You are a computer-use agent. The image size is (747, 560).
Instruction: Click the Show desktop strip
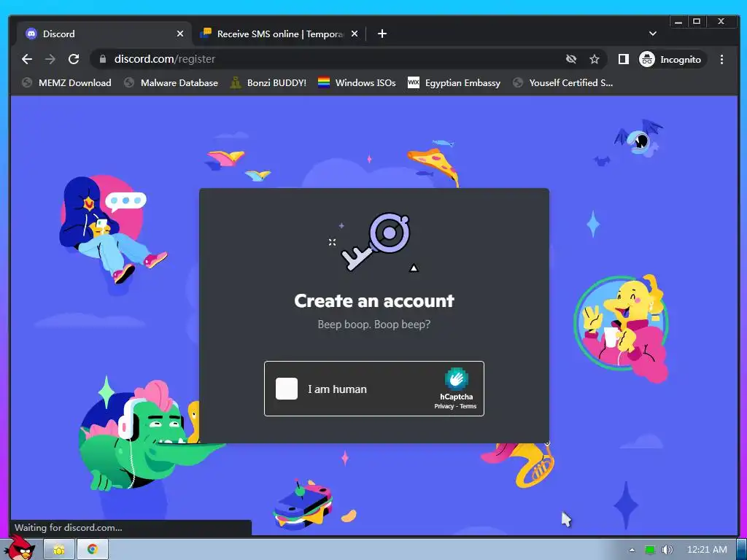(741, 550)
